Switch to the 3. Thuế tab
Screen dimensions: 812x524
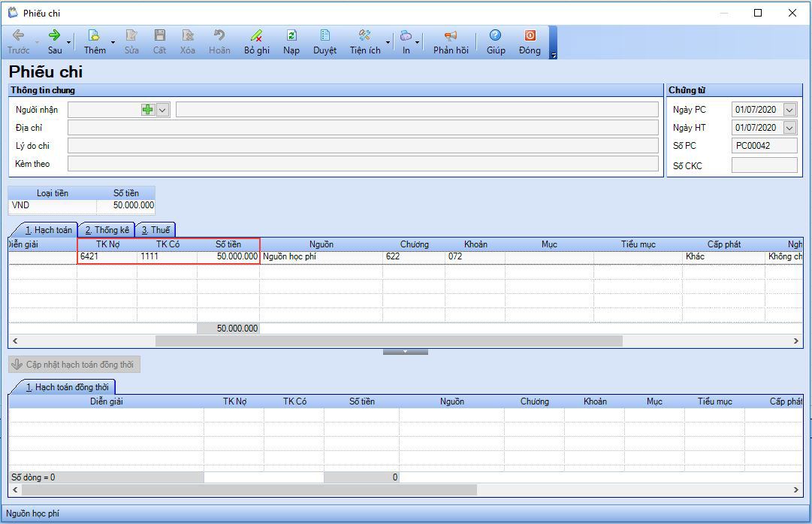(x=155, y=230)
